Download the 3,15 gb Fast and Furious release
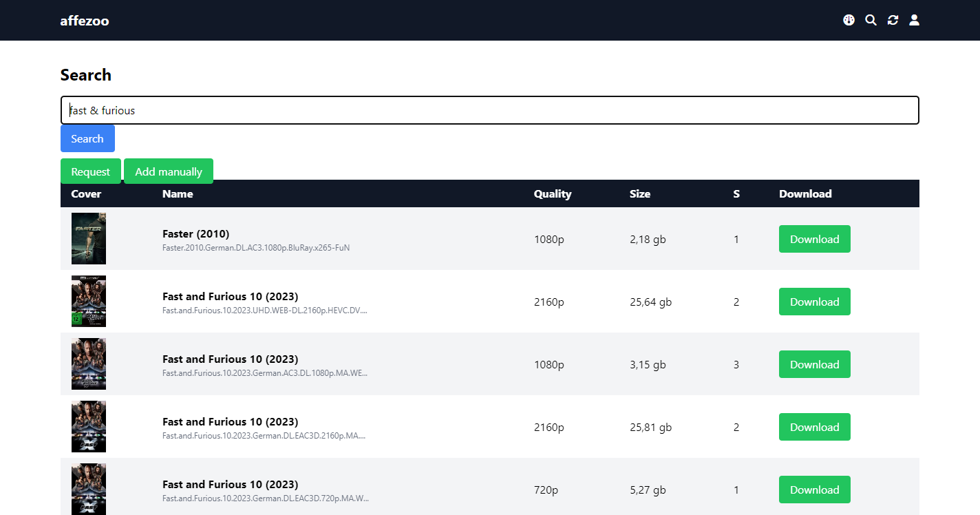Viewport: 980px width, 515px height. coord(815,364)
